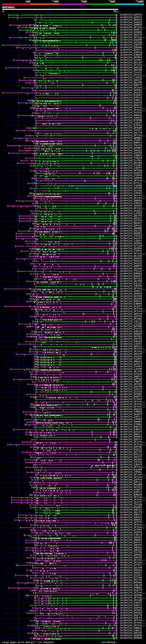Viewport: 146px width, 644px height.
Task: Click the orange alignment segment for Q69ZN8
Action: (x=27, y=595)
